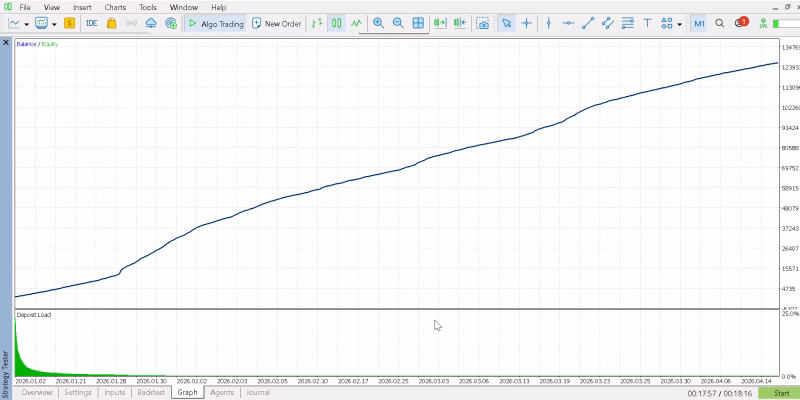Select the crosshair tool
800x400 pixels.
(527, 23)
